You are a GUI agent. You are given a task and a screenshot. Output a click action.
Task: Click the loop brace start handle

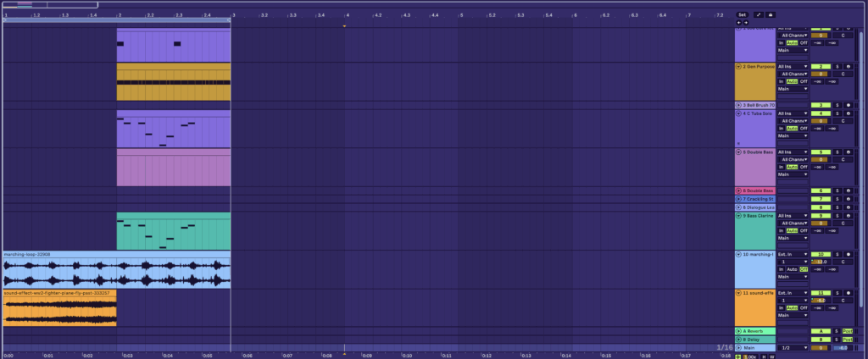click(x=4, y=20)
